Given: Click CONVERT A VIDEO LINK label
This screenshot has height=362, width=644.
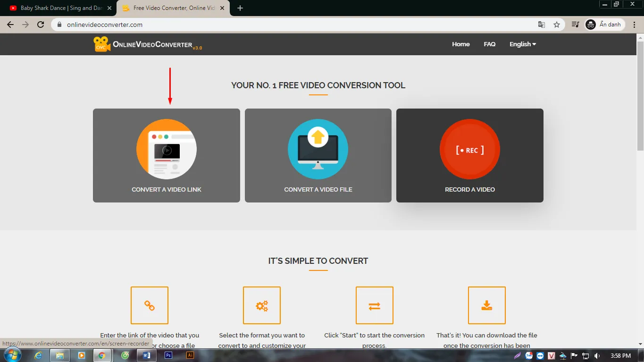Looking at the screenshot, I should pos(167,189).
